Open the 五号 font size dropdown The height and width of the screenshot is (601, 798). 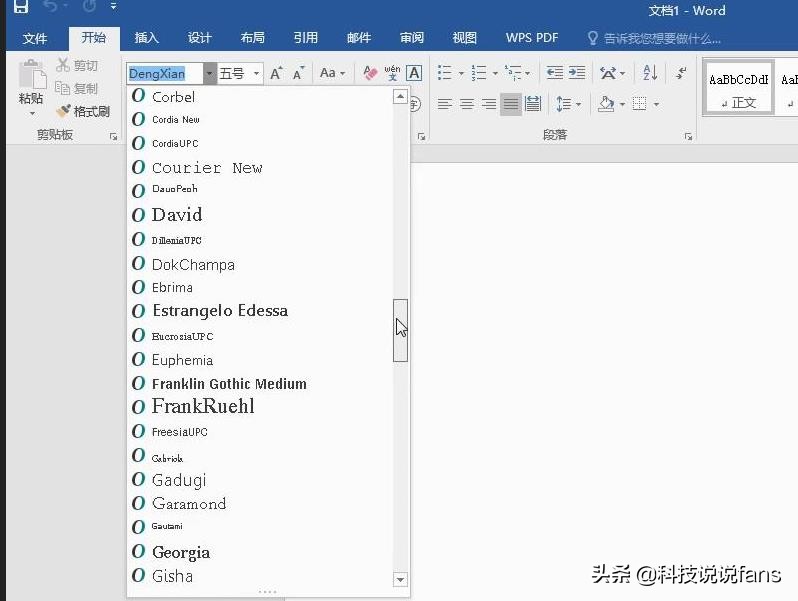tap(256, 74)
